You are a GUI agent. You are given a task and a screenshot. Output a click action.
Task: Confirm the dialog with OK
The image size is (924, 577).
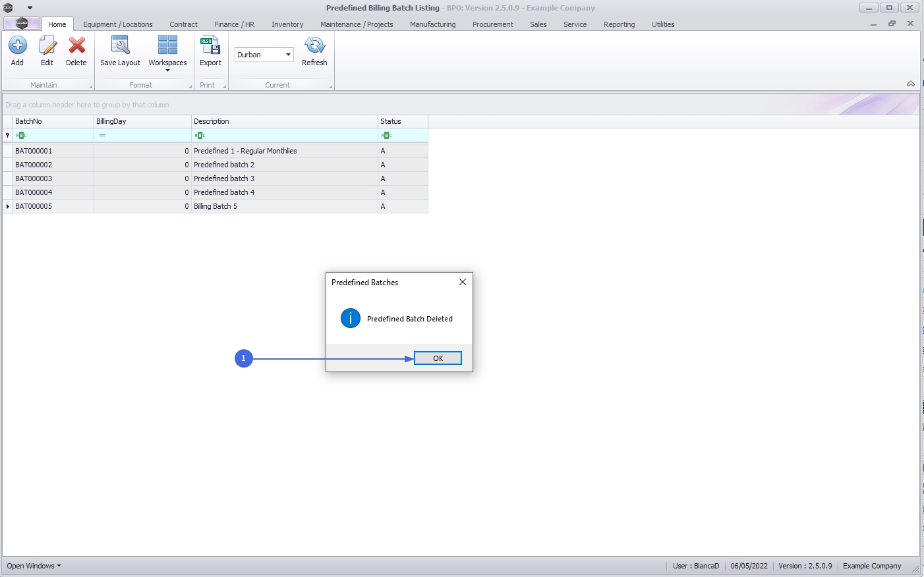coord(438,358)
